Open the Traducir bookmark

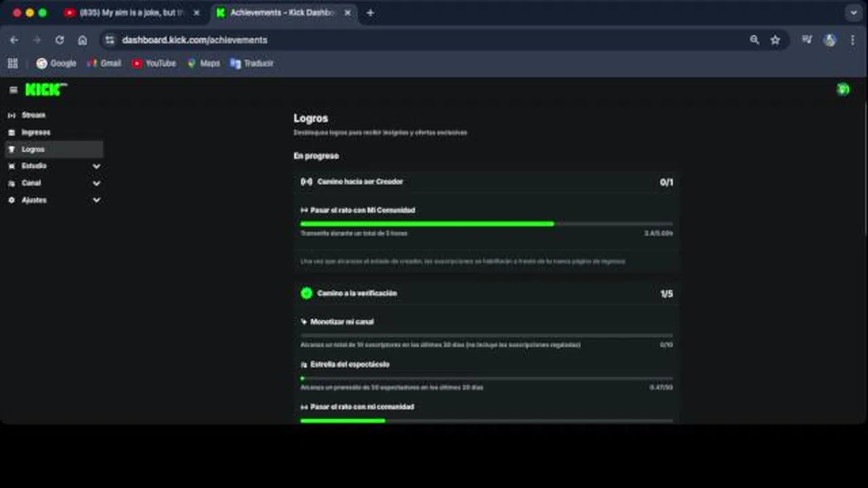pyautogui.click(x=252, y=63)
